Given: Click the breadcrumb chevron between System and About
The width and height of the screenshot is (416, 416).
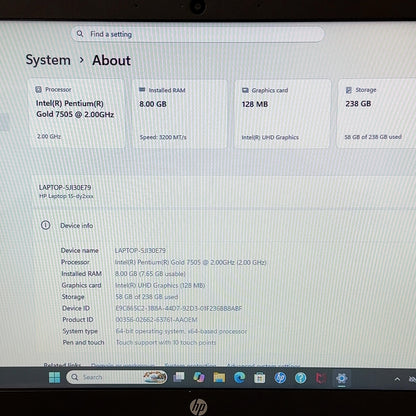Looking at the screenshot, I should [x=81, y=60].
